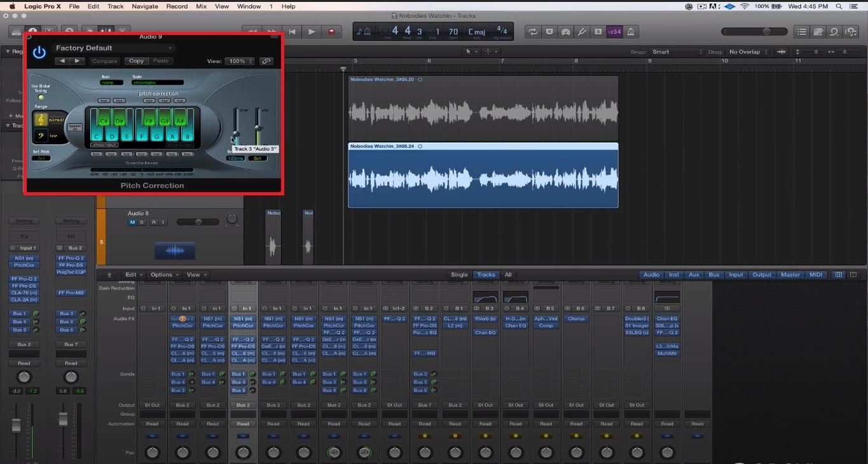Open the Record menu in the menu bar
This screenshot has width=868, height=464.
point(177,6)
